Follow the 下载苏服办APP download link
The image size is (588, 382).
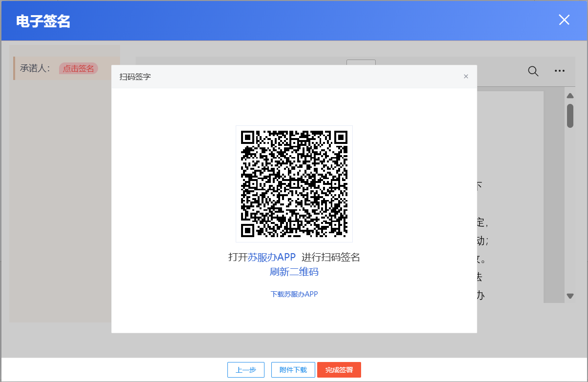point(294,294)
